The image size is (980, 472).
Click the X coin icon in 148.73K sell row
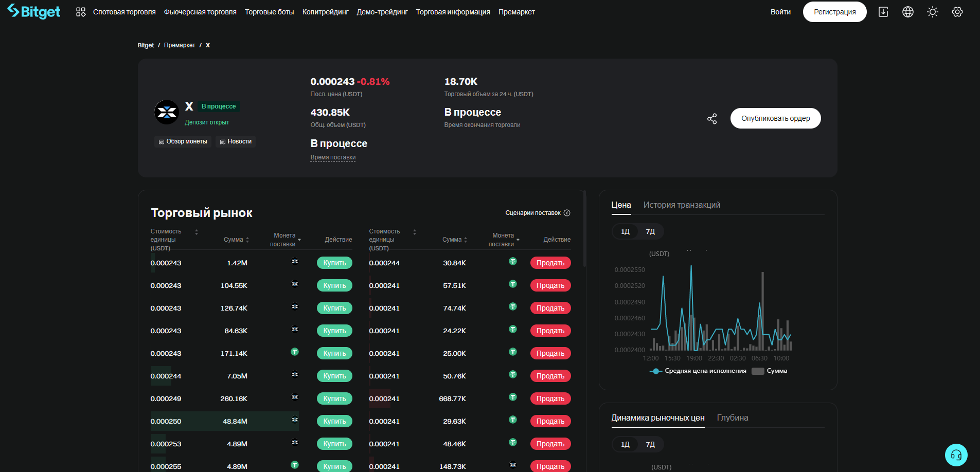click(513, 465)
